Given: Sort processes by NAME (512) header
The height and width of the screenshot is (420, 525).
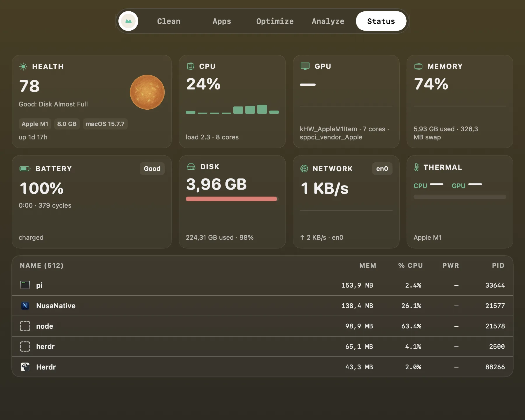Looking at the screenshot, I should [42, 265].
